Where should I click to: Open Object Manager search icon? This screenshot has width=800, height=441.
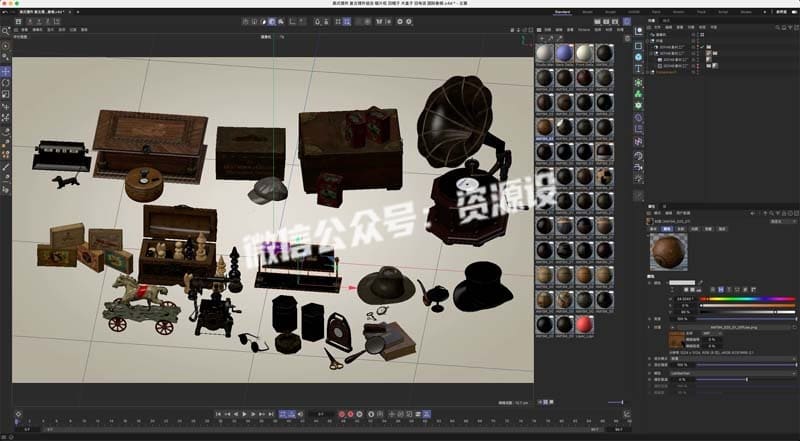(x=777, y=27)
